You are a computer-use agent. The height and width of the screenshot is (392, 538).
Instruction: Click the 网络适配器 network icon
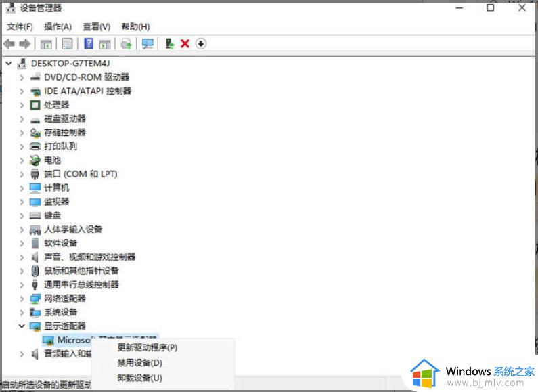35,299
